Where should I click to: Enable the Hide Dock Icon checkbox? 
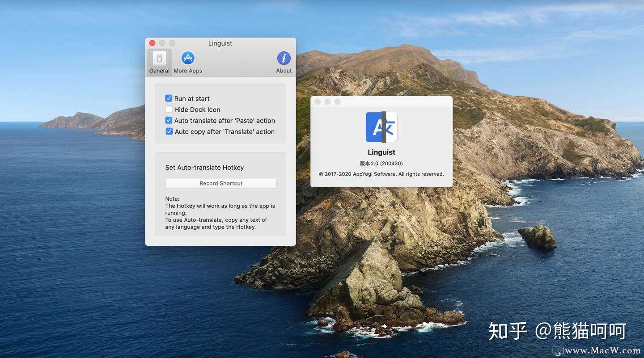[x=169, y=110]
